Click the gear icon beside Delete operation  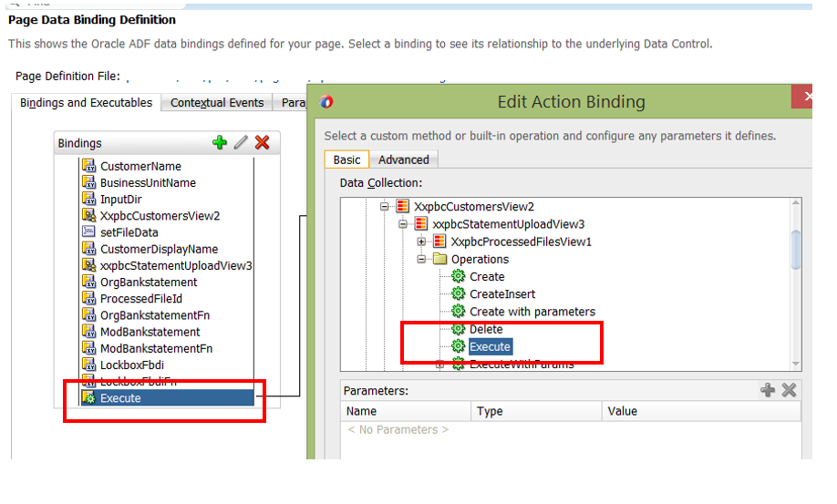[x=458, y=329]
